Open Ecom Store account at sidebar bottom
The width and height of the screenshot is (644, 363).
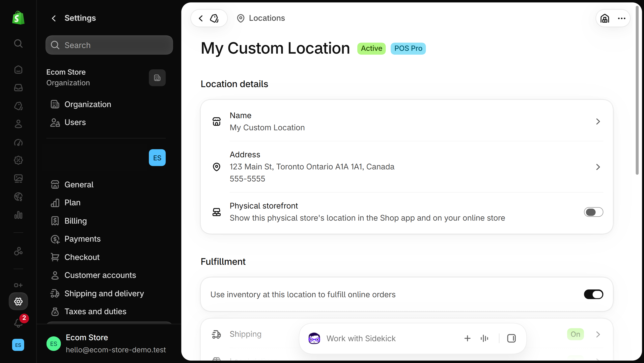[x=106, y=343]
